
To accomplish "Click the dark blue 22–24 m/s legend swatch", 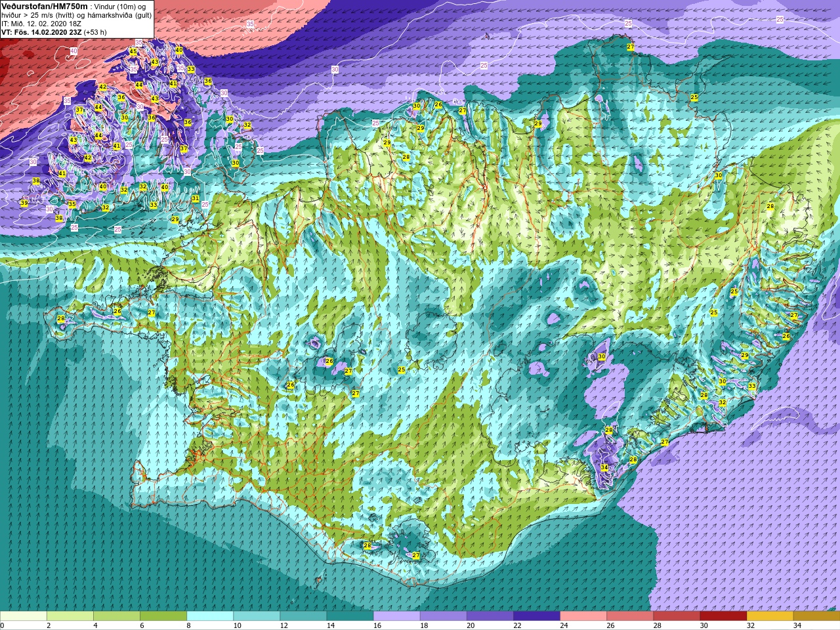I will [536, 616].
